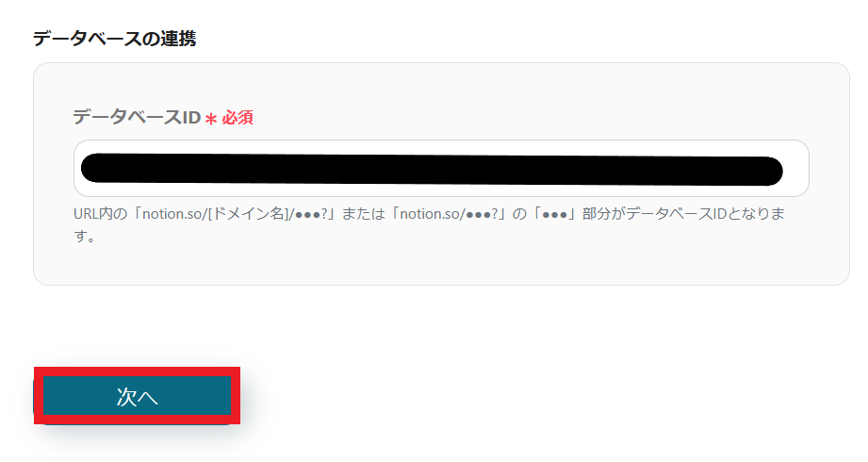Proceed to the next step with the teal 次へ button
The width and height of the screenshot is (868, 462).
click(x=137, y=396)
